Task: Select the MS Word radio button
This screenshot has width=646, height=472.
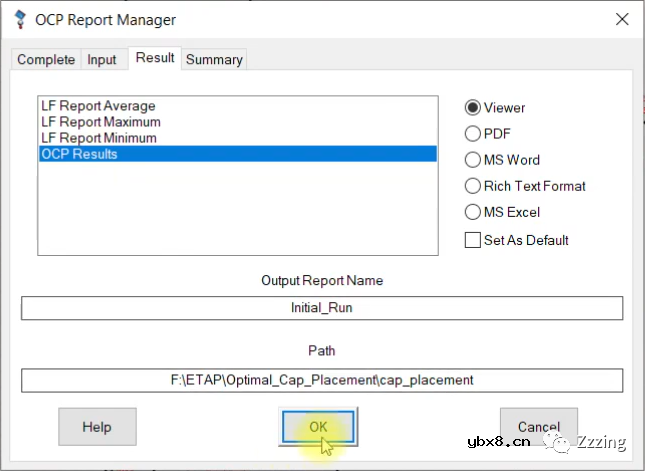Action: coord(474,160)
